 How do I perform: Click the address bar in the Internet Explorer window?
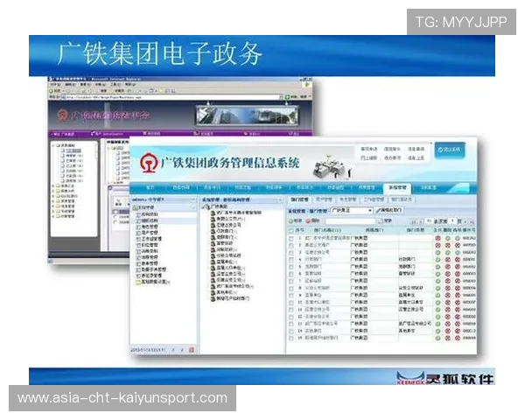pos(171,97)
